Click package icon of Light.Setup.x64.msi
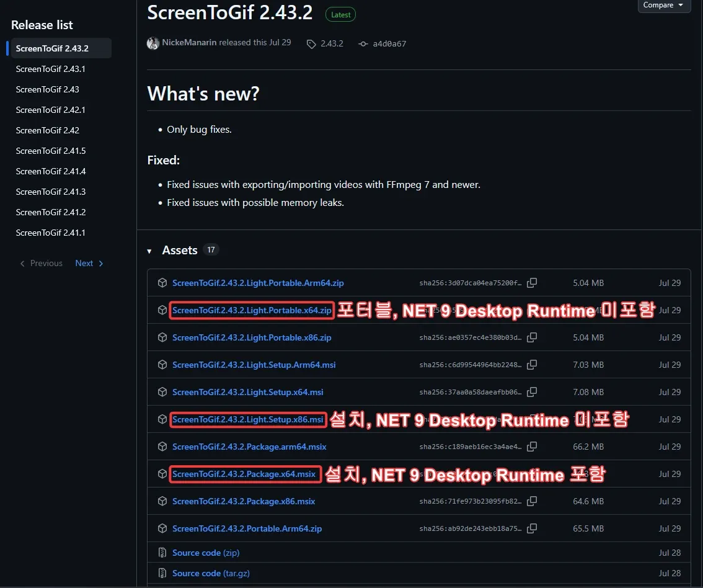This screenshot has width=703, height=588. coord(162,392)
